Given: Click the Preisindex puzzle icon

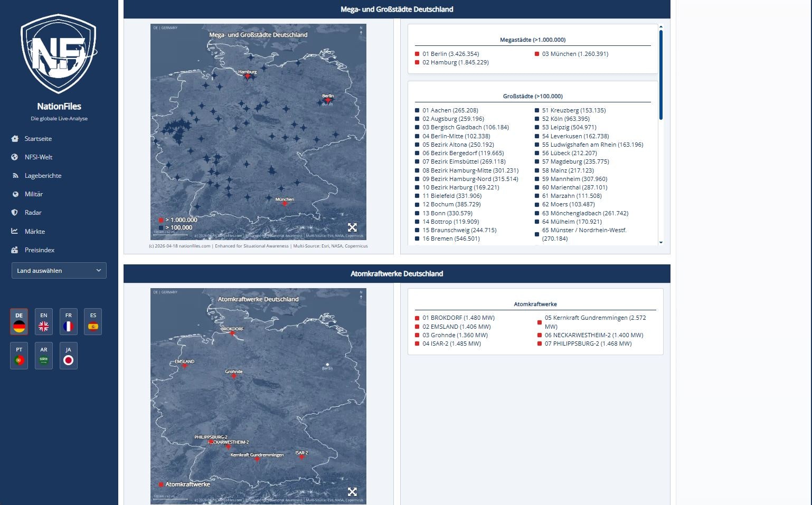Looking at the screenshot, I should click(15, 250).
